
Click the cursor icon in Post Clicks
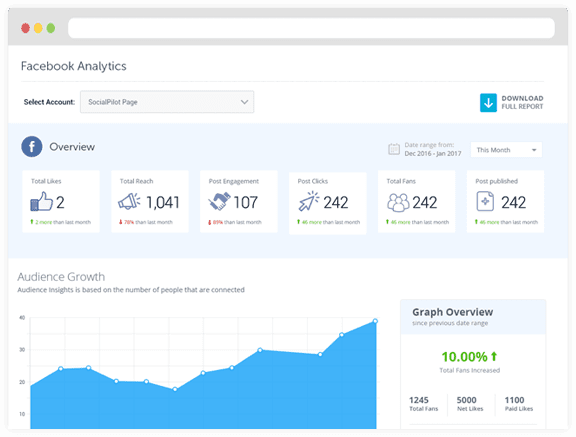[x=309, y=201]
